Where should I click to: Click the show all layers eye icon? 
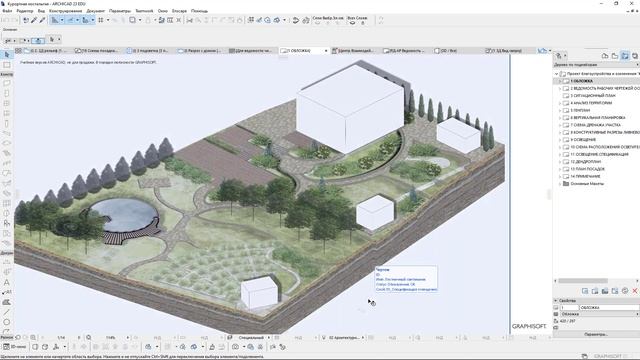(353, 22)
